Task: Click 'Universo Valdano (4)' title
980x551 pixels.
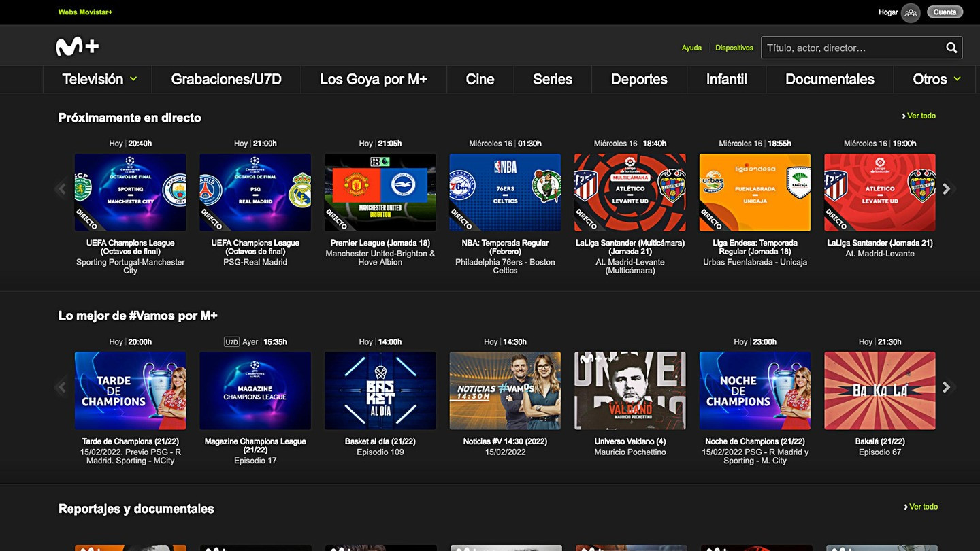Action: 630,441
